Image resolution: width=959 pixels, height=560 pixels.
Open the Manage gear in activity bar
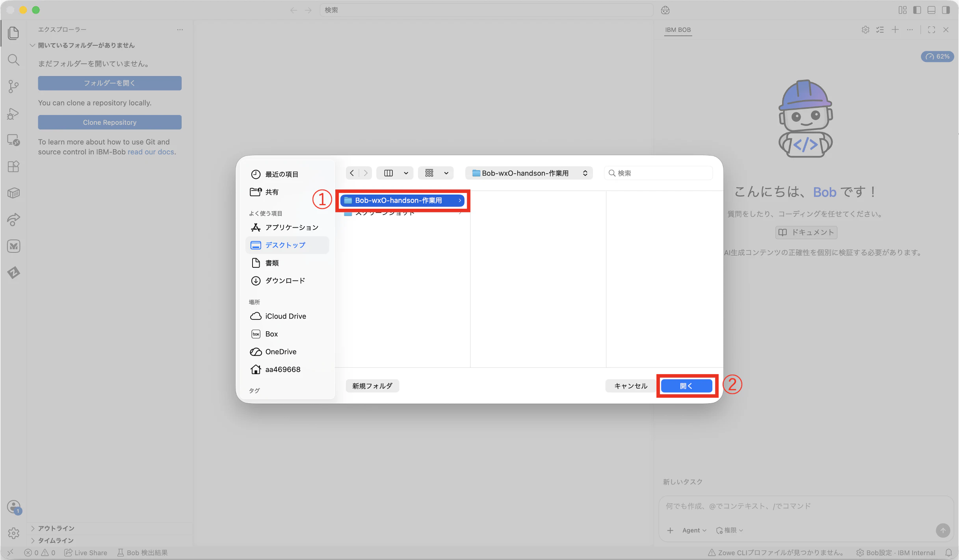click(13, 533)
